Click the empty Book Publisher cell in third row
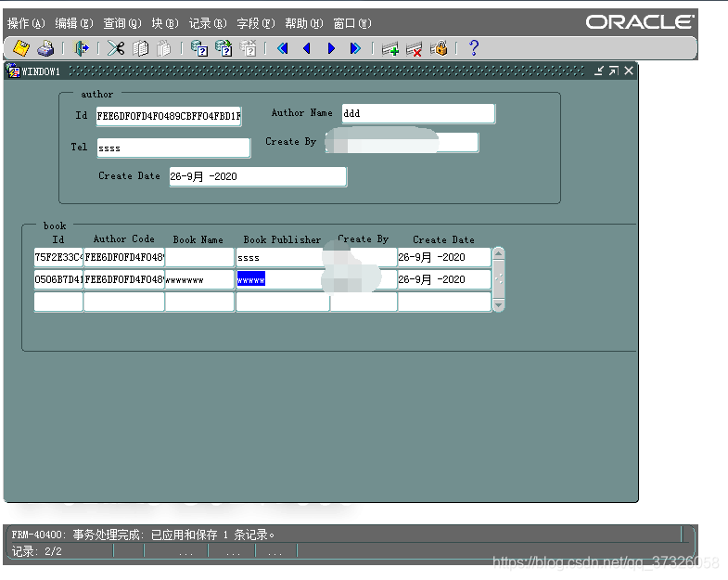Screen dimensions: 728x580 [x=283, y=302]
